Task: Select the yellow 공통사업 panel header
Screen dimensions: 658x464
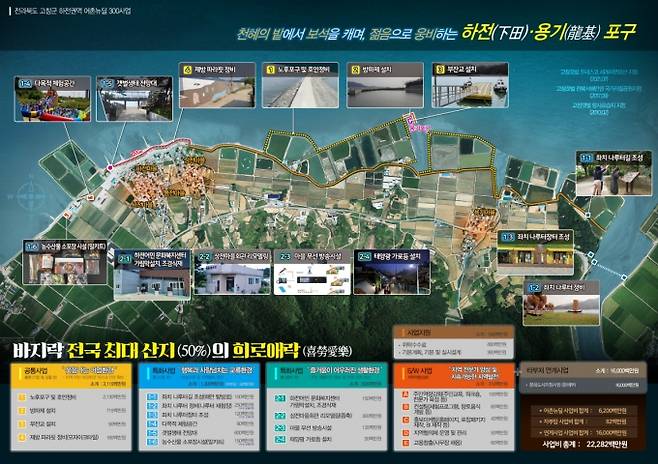Action: click(71, 375)
